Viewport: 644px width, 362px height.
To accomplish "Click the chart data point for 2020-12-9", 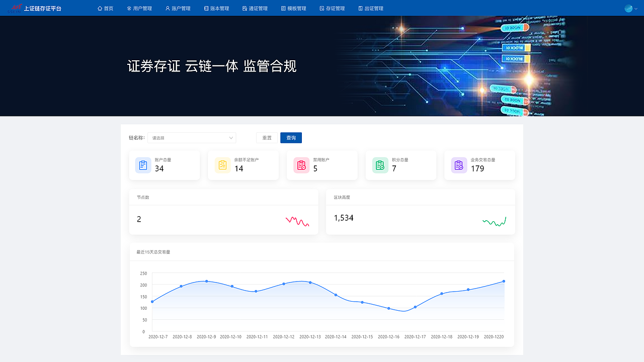I will click(x=207, y=281).
